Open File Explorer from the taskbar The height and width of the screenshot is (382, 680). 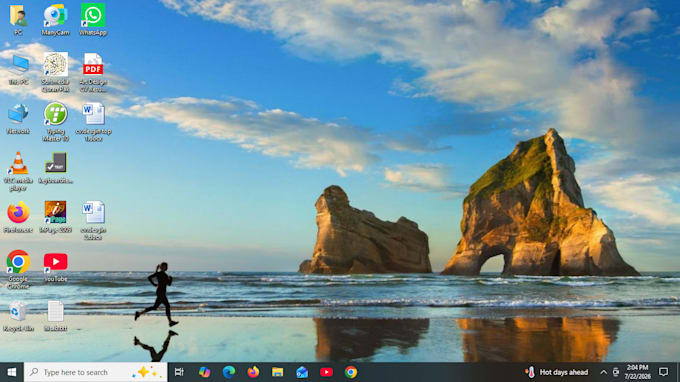(x=278, y=372)
